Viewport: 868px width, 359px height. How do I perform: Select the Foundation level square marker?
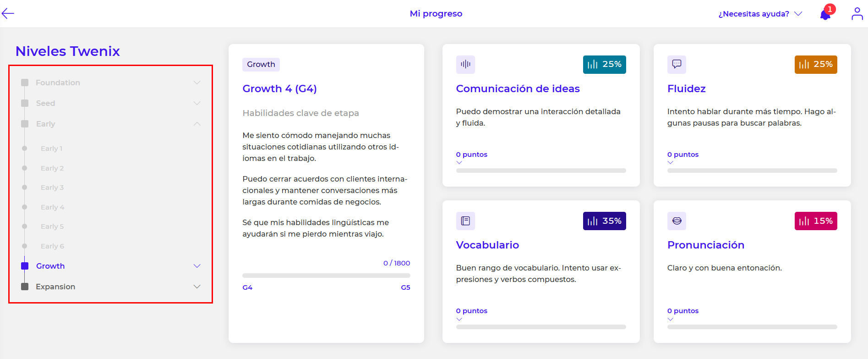[25, 83]
